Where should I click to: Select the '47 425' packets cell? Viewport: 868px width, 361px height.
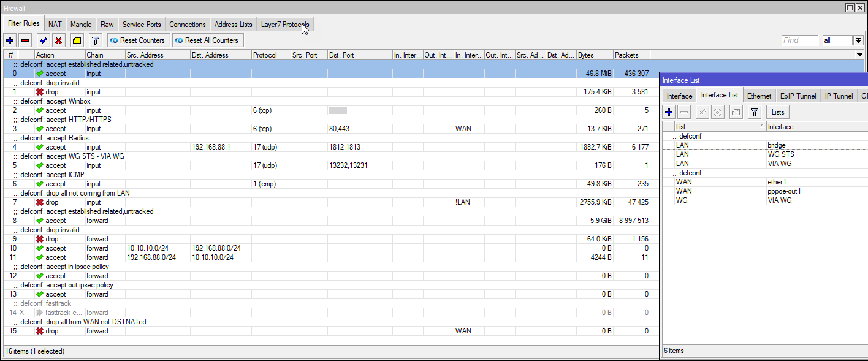631,202
